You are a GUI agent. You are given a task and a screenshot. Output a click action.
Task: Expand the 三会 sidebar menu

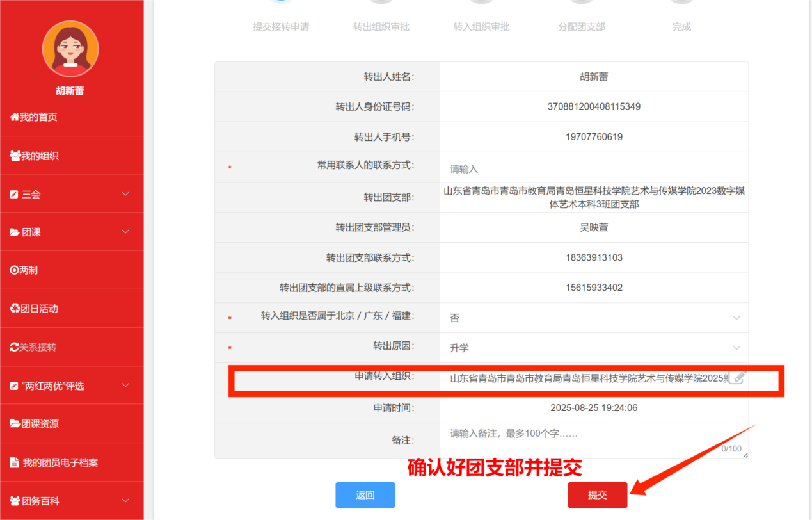click(x=125, y=194)
